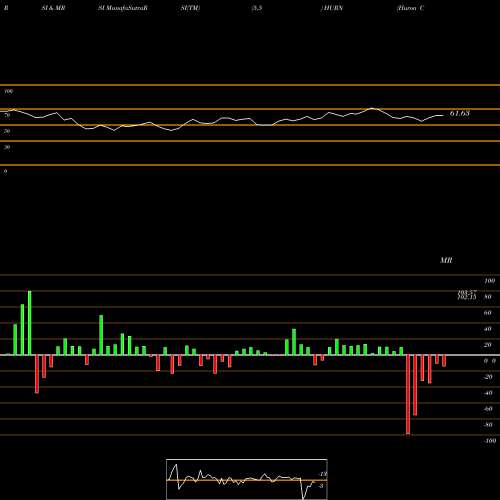The image size is (500, 500).
Task: Click the 'SI MunafaSutraR' header text
Action: pyautogui.click(x=123, y=8)
